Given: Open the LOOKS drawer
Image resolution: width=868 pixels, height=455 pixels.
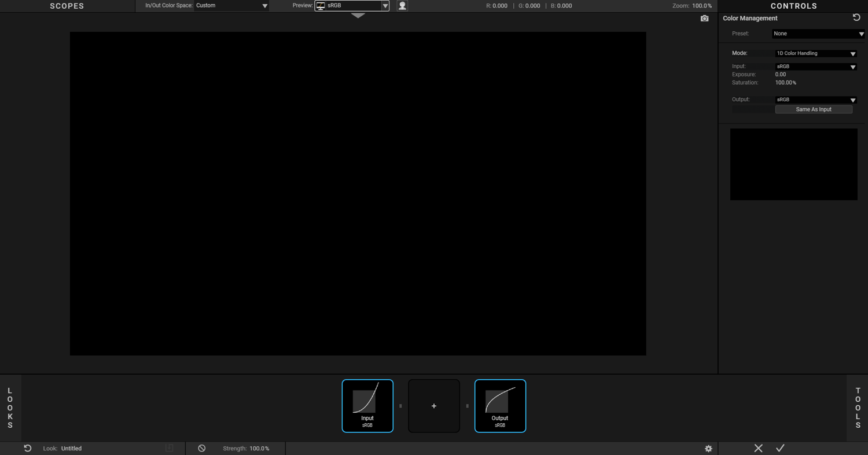Looking at the screenshot, I should coord(10,408).
